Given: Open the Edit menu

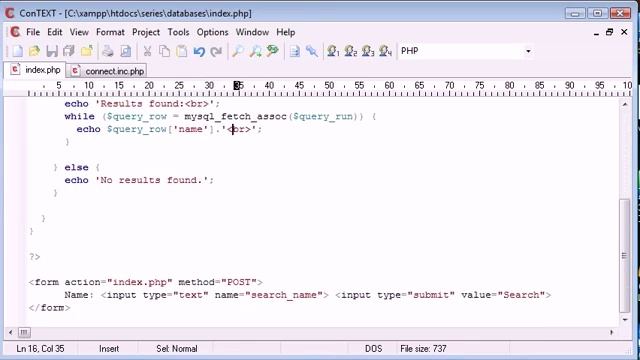Looking at the screenshot, I should [x=54, y=32].
